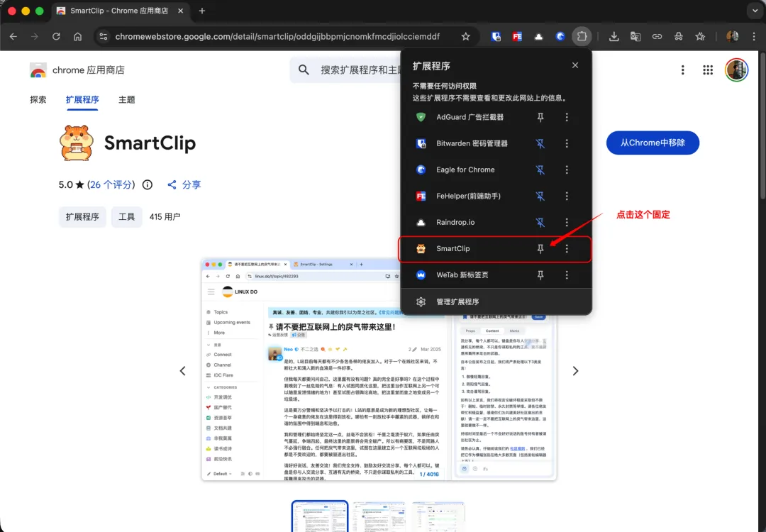Screen dimensions: 766x532
Task: Open Raindrop.io toolbar extension icon
Action: coord(538,36)
